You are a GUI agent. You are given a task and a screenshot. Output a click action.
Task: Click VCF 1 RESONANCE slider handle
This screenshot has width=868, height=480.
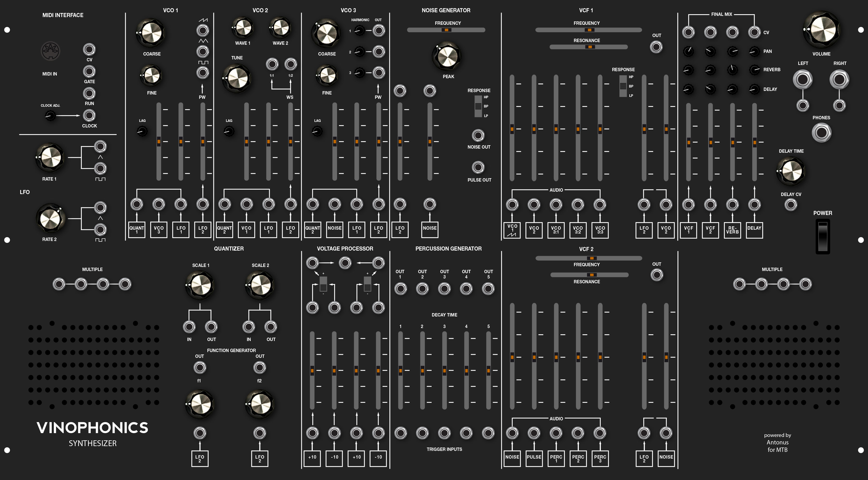click(590, 47)
